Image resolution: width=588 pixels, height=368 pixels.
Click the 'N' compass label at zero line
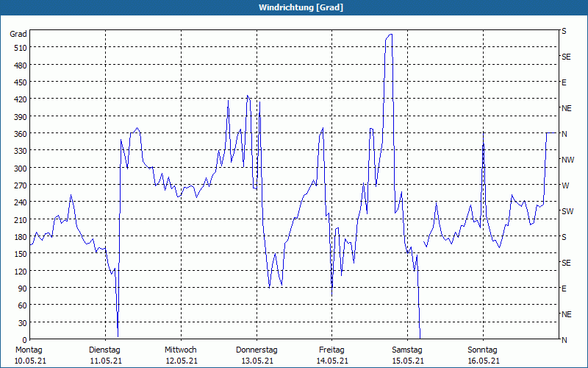564,340
